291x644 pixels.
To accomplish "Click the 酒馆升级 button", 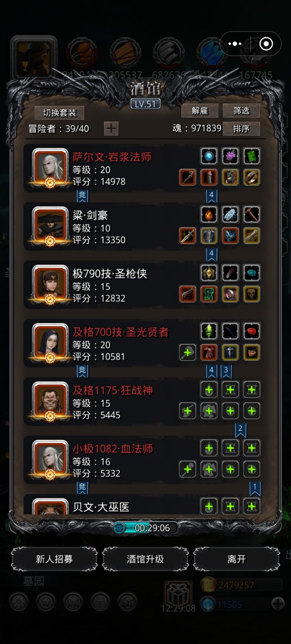I will [x=145, y=559].
